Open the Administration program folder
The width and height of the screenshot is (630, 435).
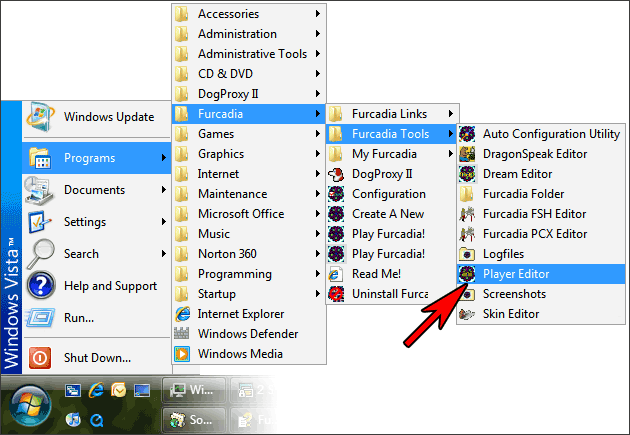tap(249, 34)
